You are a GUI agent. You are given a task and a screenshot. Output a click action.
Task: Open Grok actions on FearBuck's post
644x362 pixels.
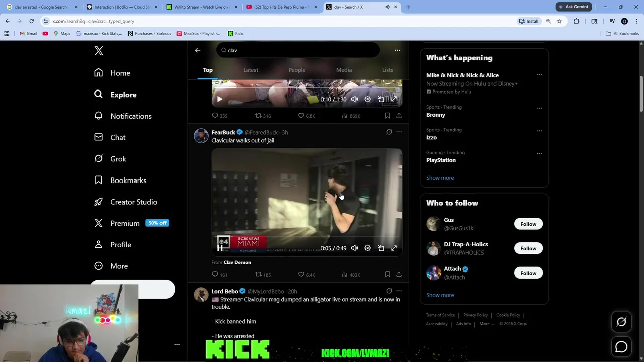389,132
